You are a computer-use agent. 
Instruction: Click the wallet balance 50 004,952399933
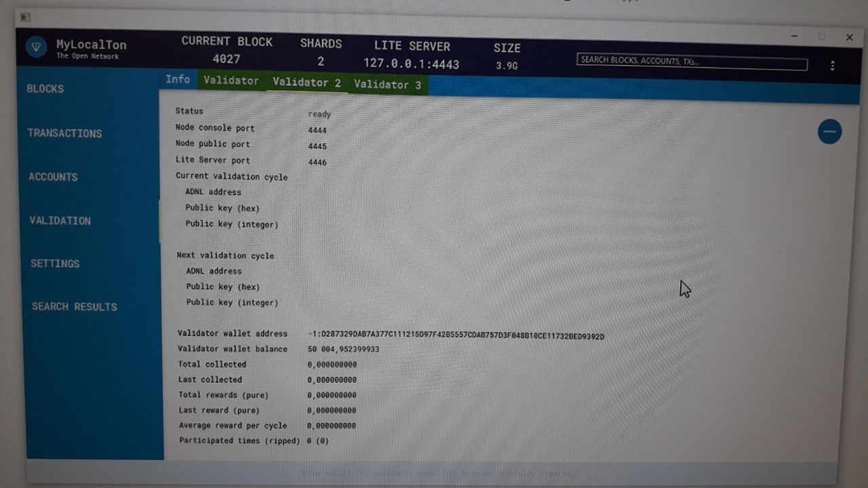[343, 349]
